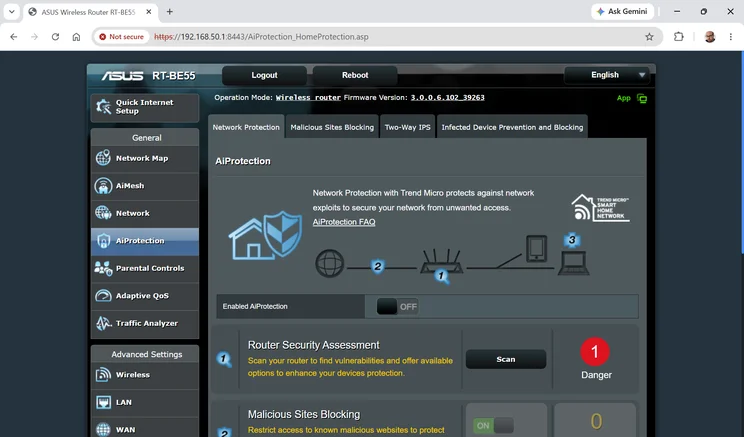Open the AiProtection FAQ link
Image resolution: width=744 pixels, height=437 pixels.
point(344,222)
